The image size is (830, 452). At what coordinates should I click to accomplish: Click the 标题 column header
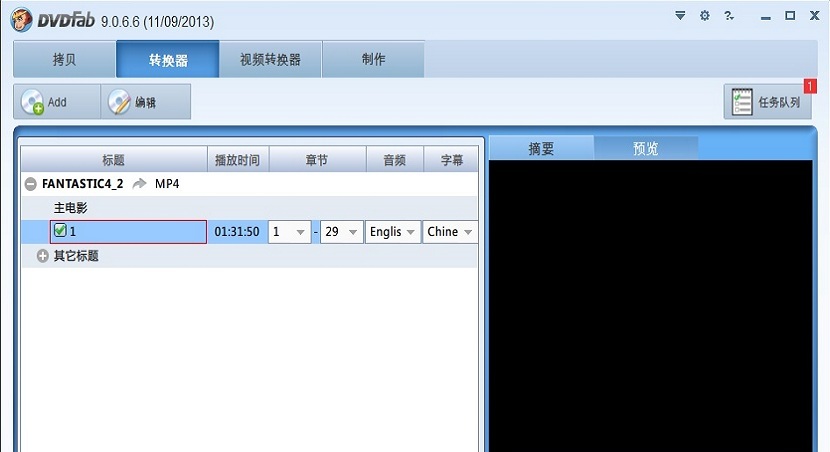pos(113,160)
